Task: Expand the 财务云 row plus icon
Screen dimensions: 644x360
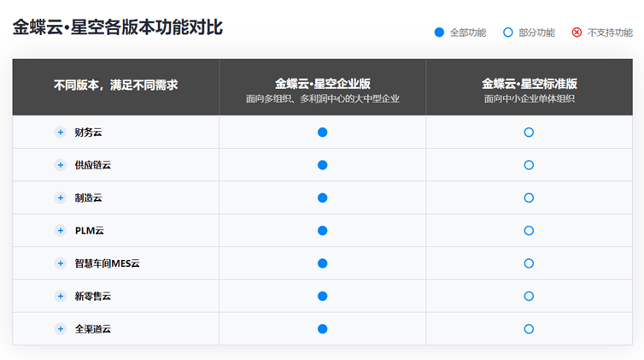Action: pos(61,133)
